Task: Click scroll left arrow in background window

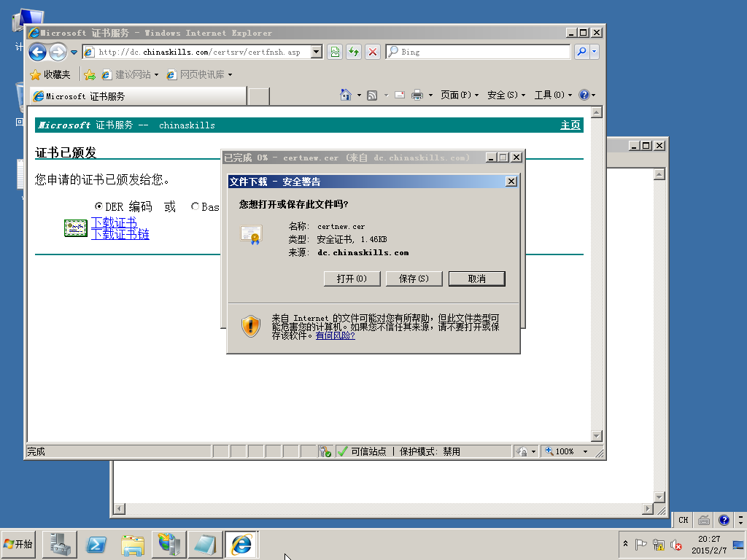Action: [119, 508]
